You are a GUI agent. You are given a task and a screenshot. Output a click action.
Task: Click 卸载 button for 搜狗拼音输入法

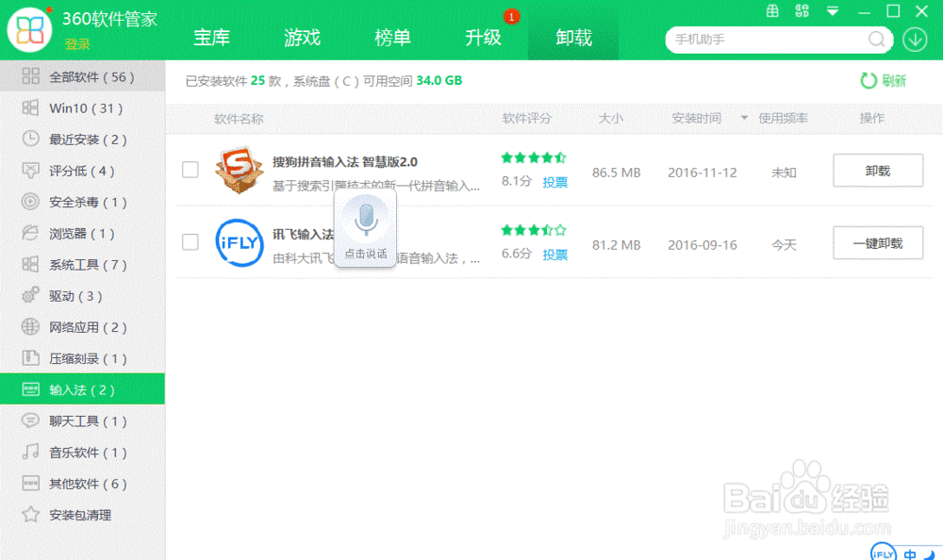point(877,171)
